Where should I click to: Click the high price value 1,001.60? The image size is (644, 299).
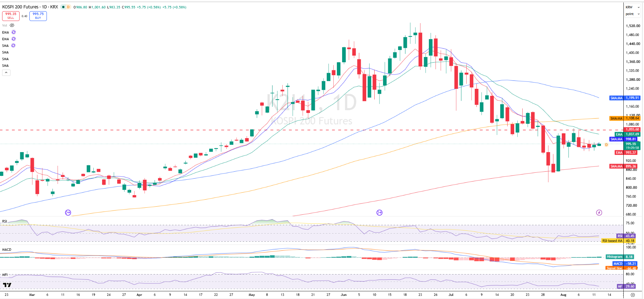tap(98, 7)
